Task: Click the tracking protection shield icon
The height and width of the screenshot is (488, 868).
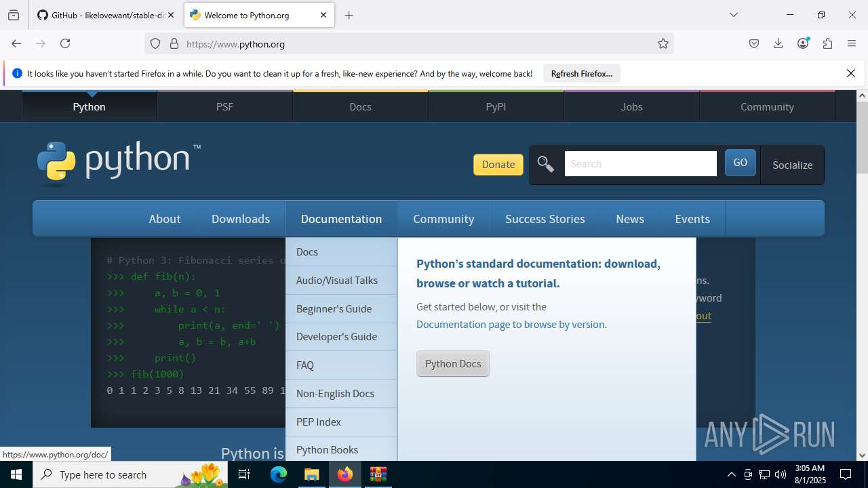Action: (155, 43)
